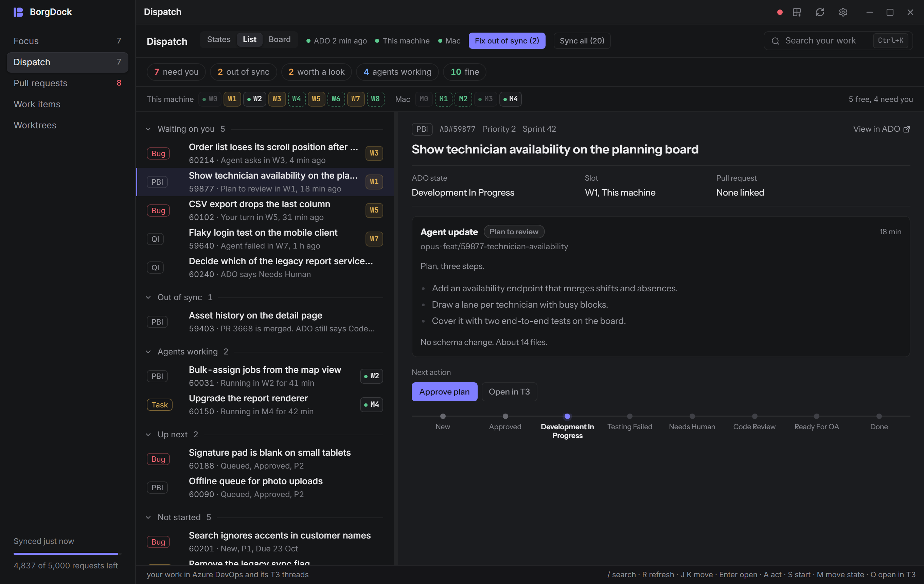Click the 'Open in T3' button
924x584 pixels.
[x=509, y=392]
